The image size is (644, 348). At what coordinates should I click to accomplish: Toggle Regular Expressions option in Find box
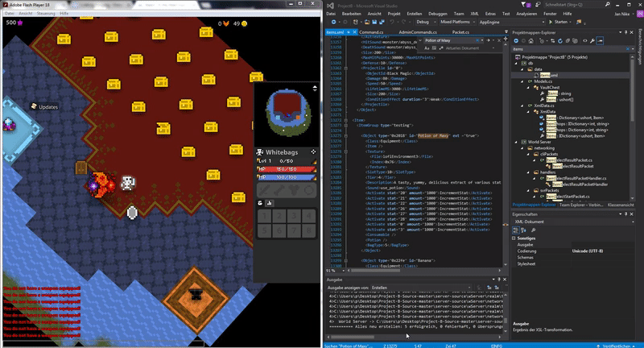(441, 48)
